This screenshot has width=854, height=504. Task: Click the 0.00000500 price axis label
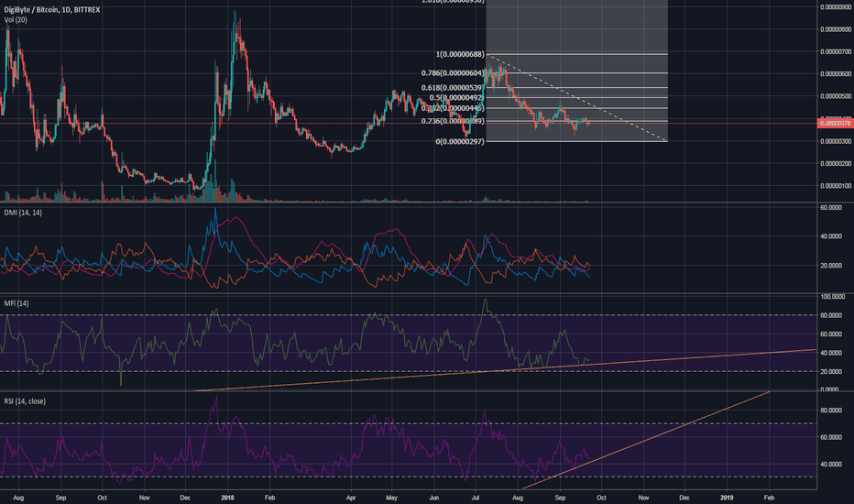[836, 96]
